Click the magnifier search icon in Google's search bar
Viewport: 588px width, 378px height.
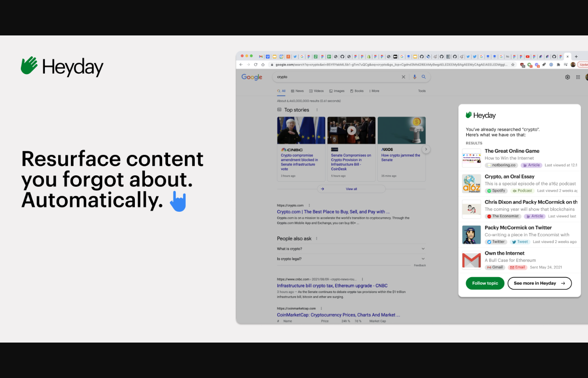pyautogui.click(x=424, y=77)
